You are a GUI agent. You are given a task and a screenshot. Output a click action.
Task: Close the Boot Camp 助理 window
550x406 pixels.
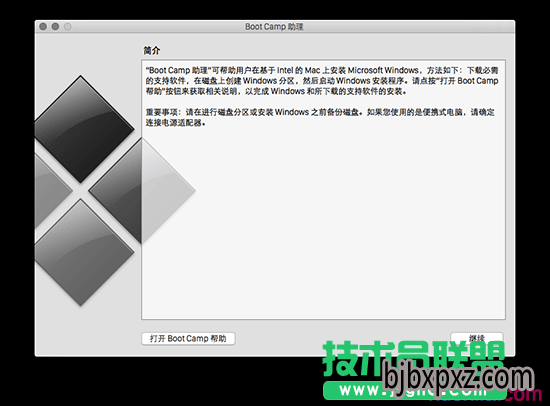point(43,27)
